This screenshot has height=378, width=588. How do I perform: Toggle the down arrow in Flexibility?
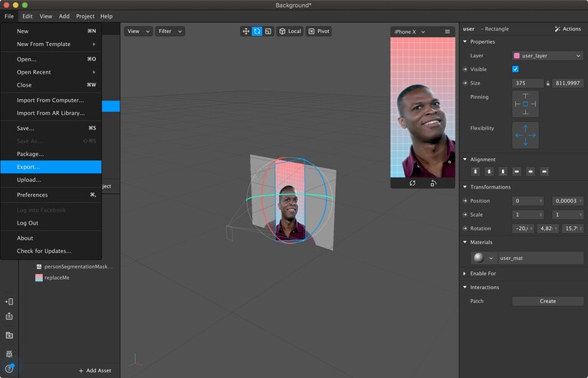tap(525, 142)
